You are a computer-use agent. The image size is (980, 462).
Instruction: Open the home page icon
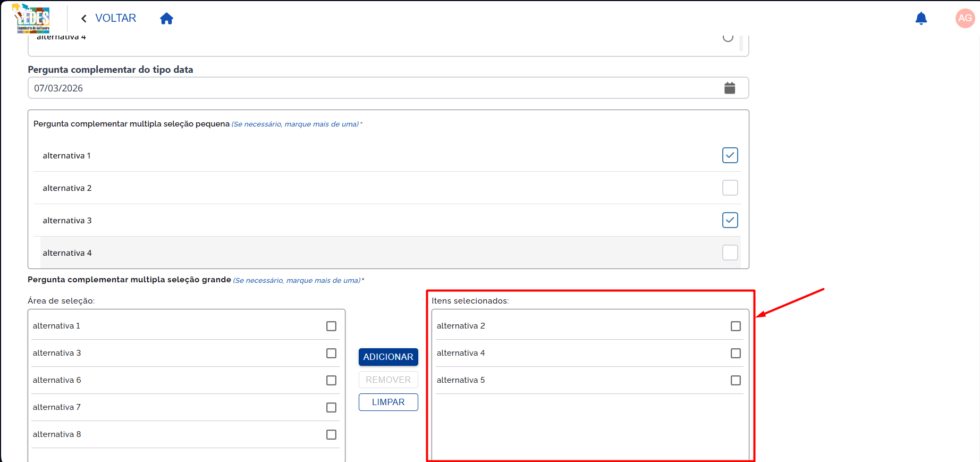pos(166,19)
